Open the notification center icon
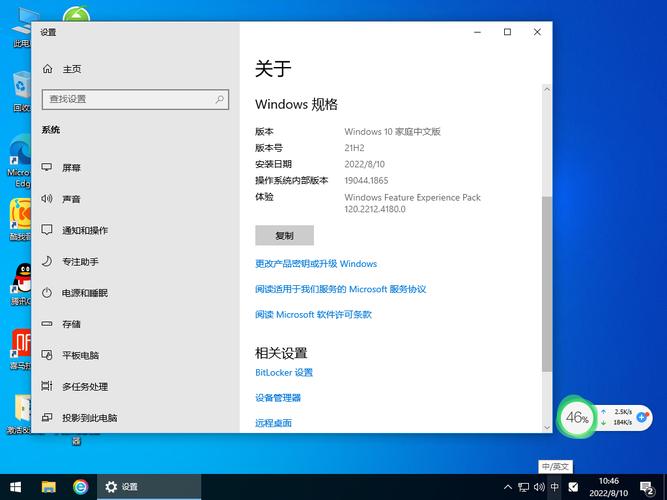This screenshot has width=667, height=500. 647,488
